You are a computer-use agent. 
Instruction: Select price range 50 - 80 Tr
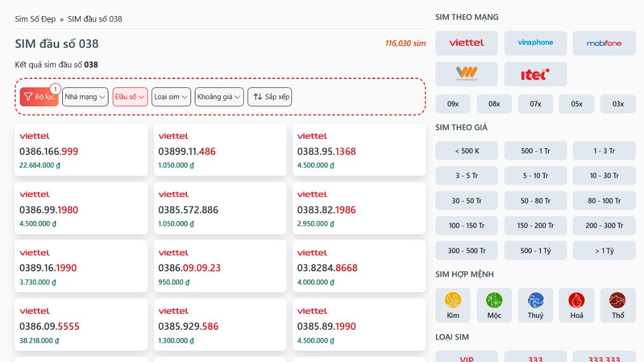click(535, 201)
